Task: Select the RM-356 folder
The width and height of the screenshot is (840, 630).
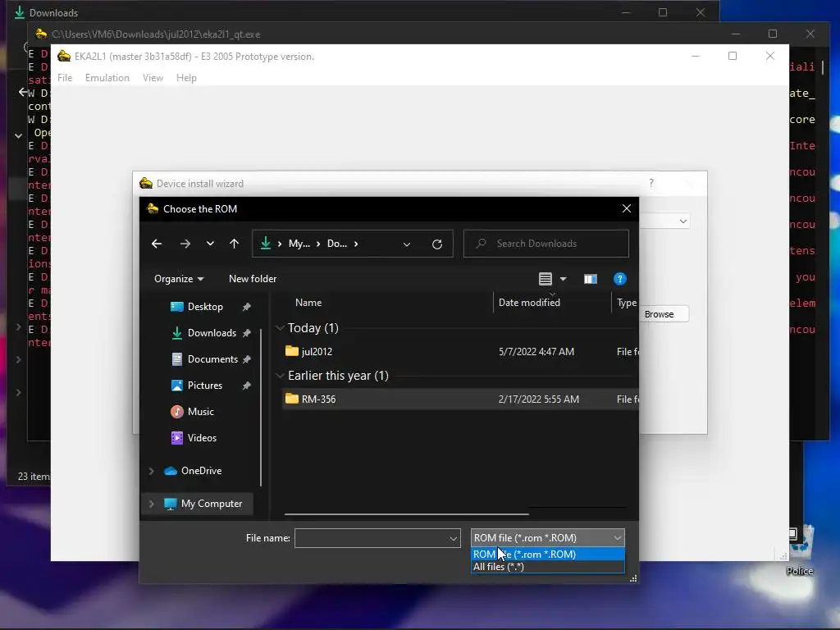Action: [x=318, y=399]
